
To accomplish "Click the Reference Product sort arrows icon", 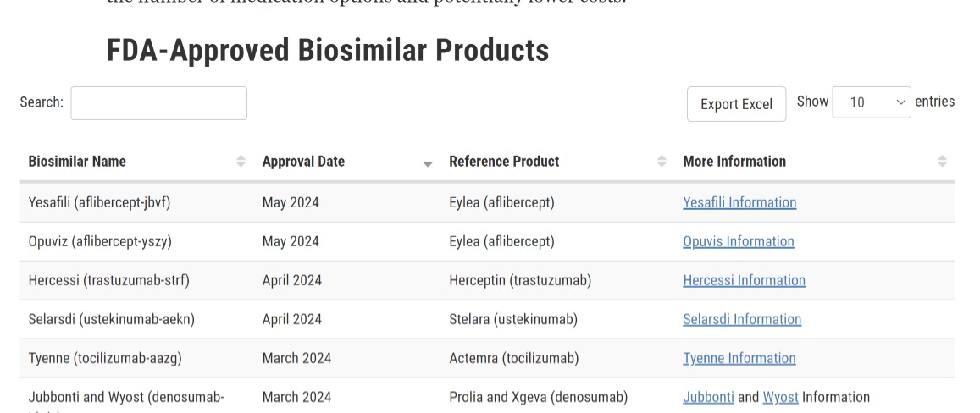I will point(662,162).
